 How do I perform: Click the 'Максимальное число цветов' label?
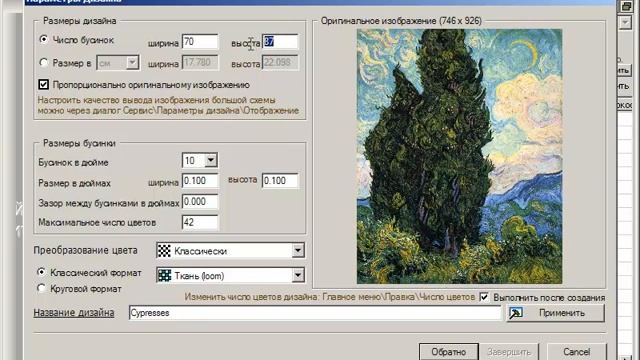click(97, 222)
